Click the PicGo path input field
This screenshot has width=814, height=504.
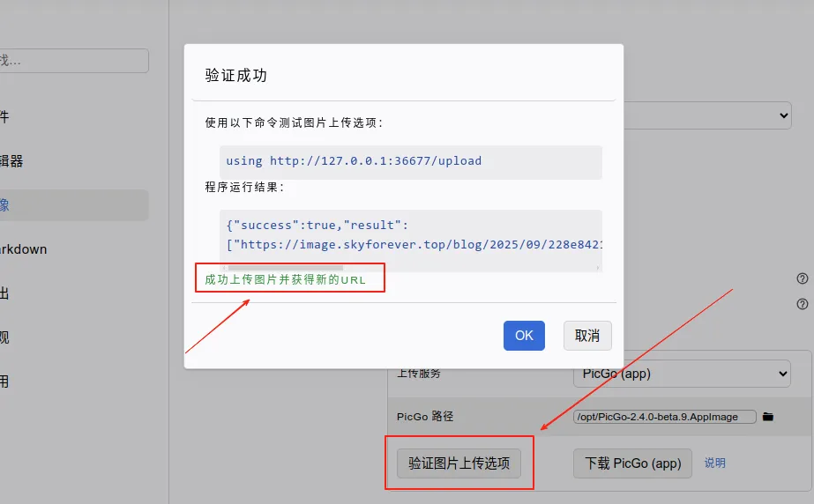(664, 417)
